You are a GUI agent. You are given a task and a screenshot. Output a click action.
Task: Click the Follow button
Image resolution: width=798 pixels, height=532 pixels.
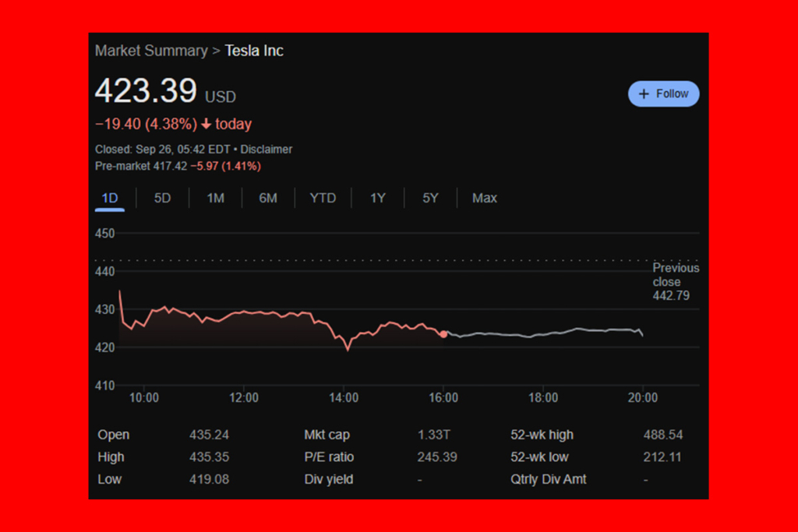pos(663,93)
